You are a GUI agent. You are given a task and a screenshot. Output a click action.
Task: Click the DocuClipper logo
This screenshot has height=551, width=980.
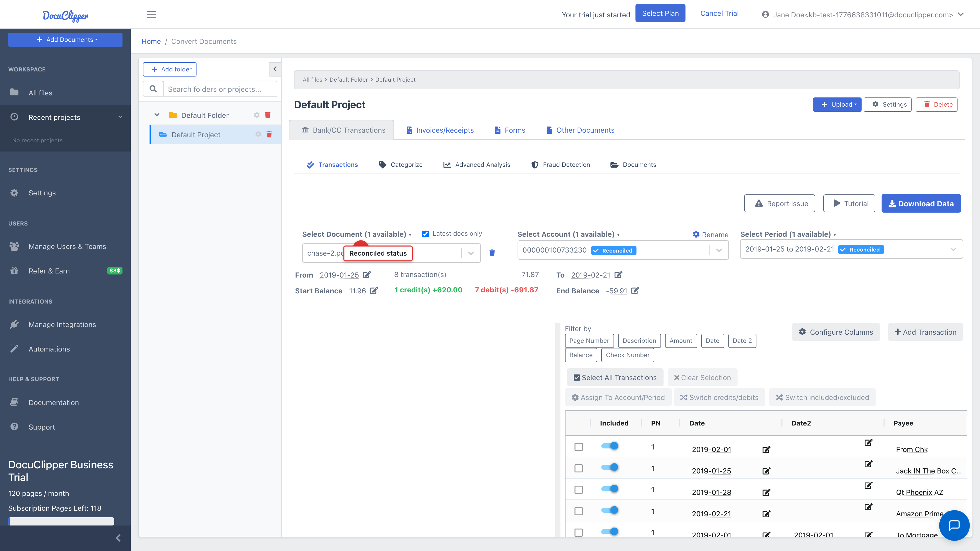(65, 16)
